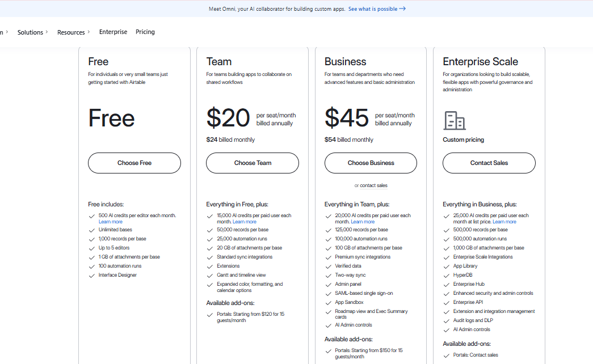Click checkmark beside 'Two-way sync'
The image size is (593, 364).
328,276
